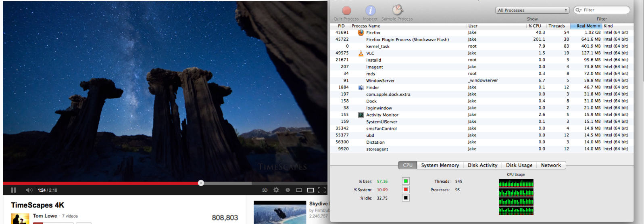Select the com.apple.dock.extra row
Image resolution: width=644 pixels, height=224 pixels.
[481, 94]
